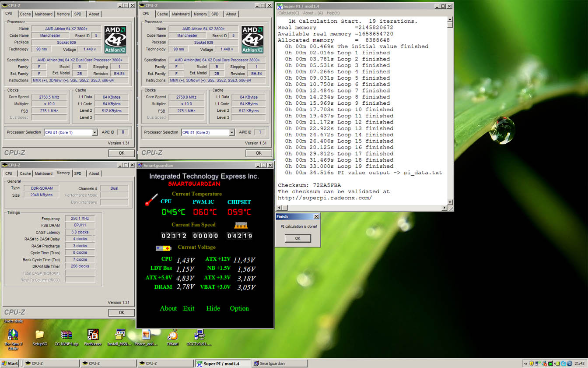The height and width of the screenshot is (368, 588).
Task: Click the yellow security shield tray icon
Action: click(x=531, y=364)
